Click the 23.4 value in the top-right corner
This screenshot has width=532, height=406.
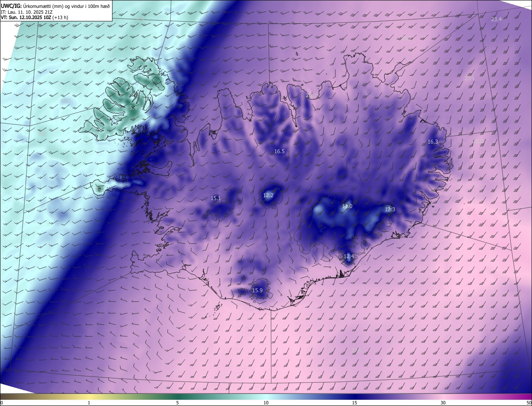496,20
